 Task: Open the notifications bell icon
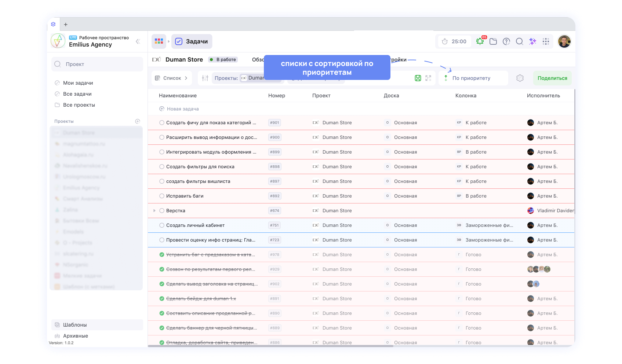pyautogui.click(x=480, y=41)
